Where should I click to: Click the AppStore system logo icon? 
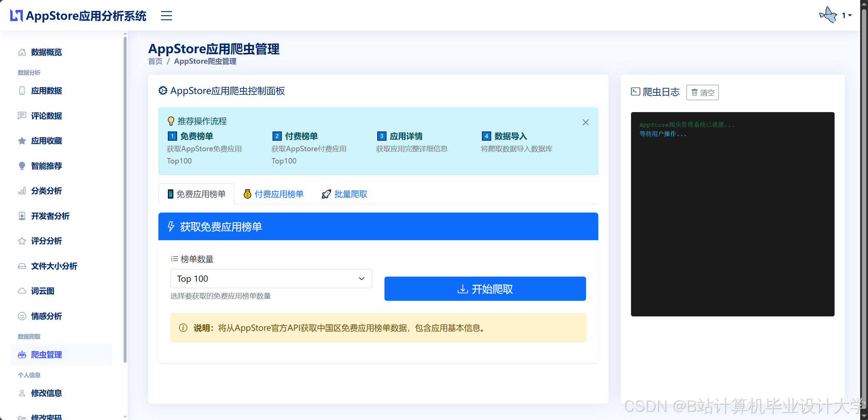[x=16, y=16]
